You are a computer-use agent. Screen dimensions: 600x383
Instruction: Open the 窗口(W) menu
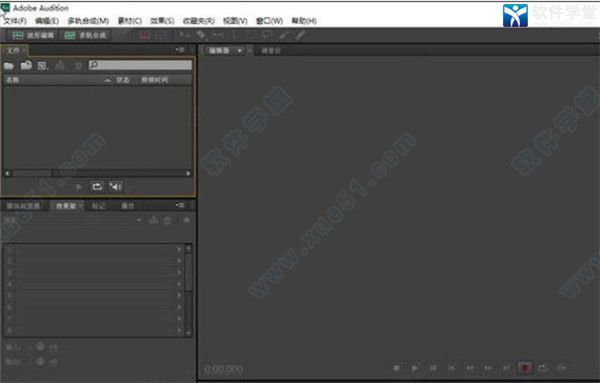[269, 21]
